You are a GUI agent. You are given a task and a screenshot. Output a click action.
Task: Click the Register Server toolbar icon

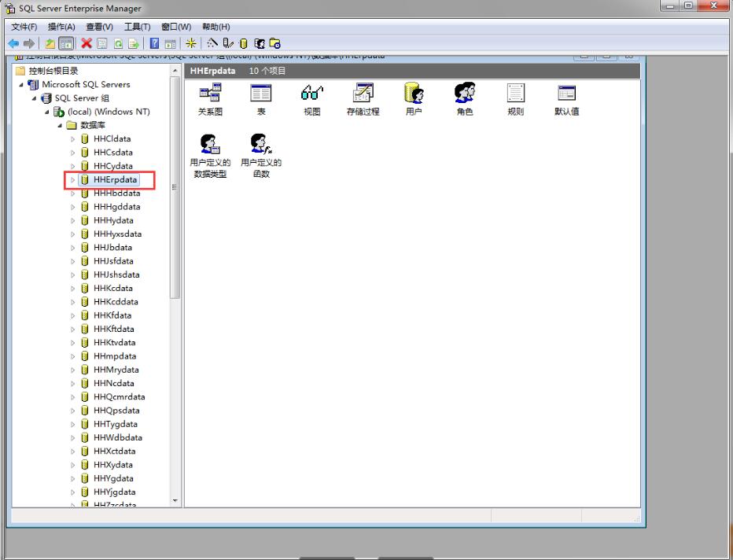[x=228, y=43]
